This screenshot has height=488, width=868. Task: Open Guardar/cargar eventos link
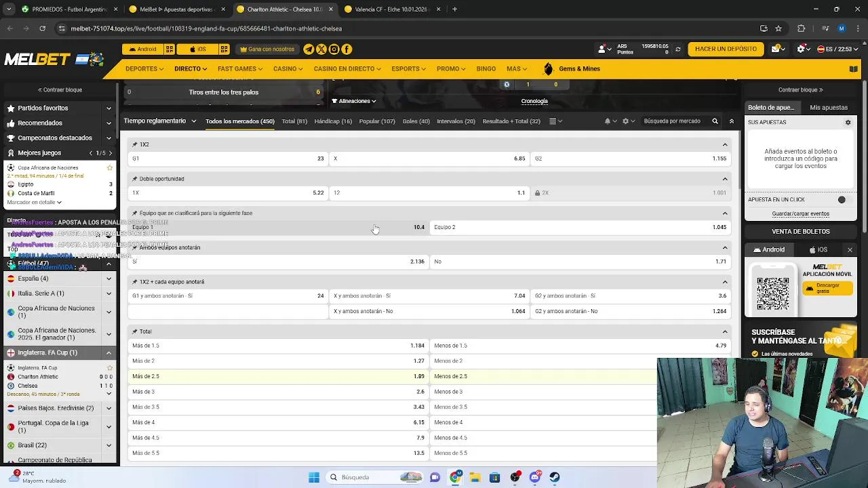coord(800,213)
